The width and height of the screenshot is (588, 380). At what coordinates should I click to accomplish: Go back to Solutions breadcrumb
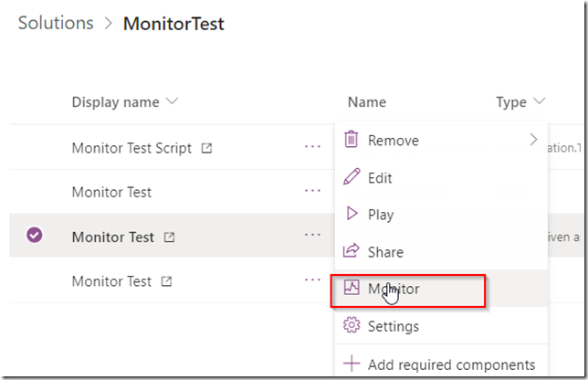click(x=56, y=23)
